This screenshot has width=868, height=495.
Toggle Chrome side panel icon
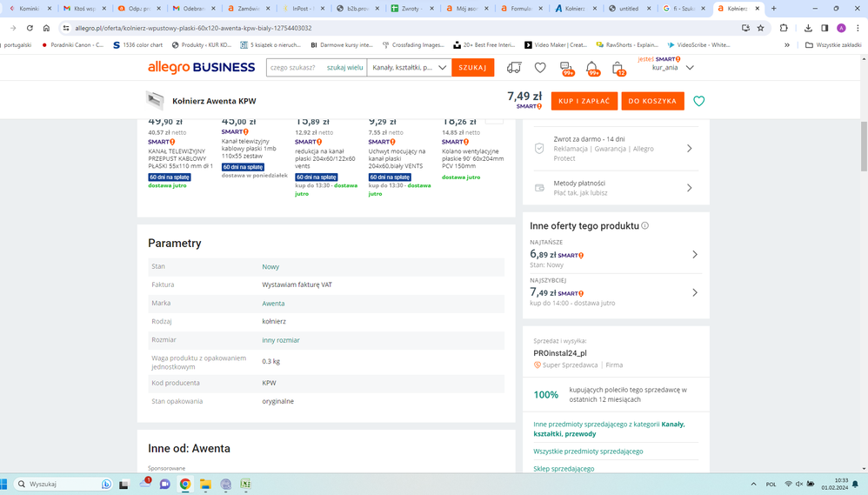pyautogui.click(x=825, y=28)
